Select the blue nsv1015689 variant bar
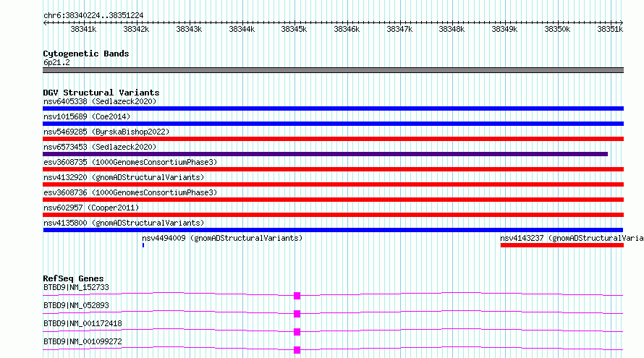Image resolution: width=644 pixels, height=358 pixels. [333, 124]
